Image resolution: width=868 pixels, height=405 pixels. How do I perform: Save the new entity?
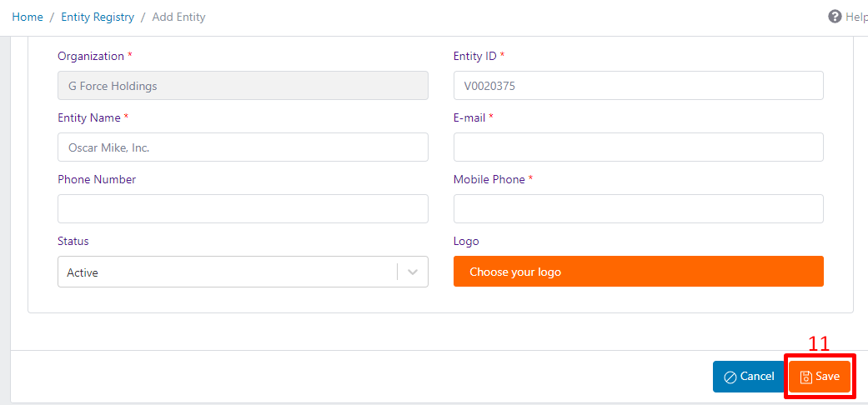pos(820,377)
